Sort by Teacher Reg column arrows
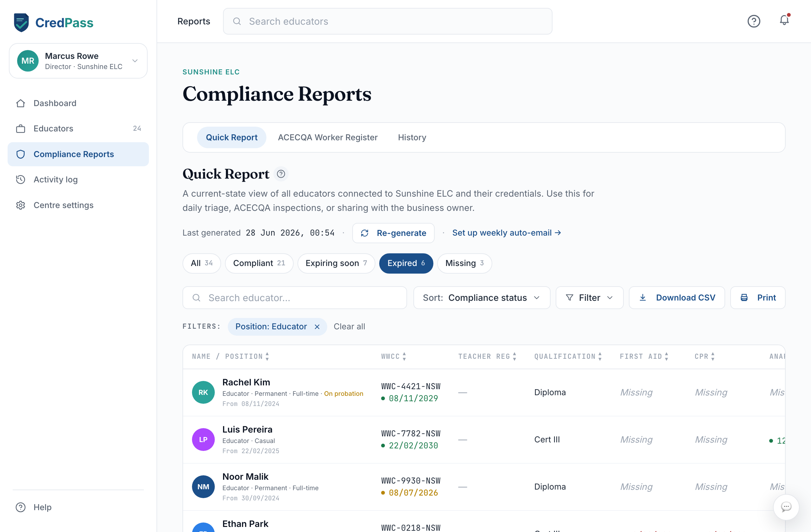The image size is (811, 532). (x=514, y=356)
